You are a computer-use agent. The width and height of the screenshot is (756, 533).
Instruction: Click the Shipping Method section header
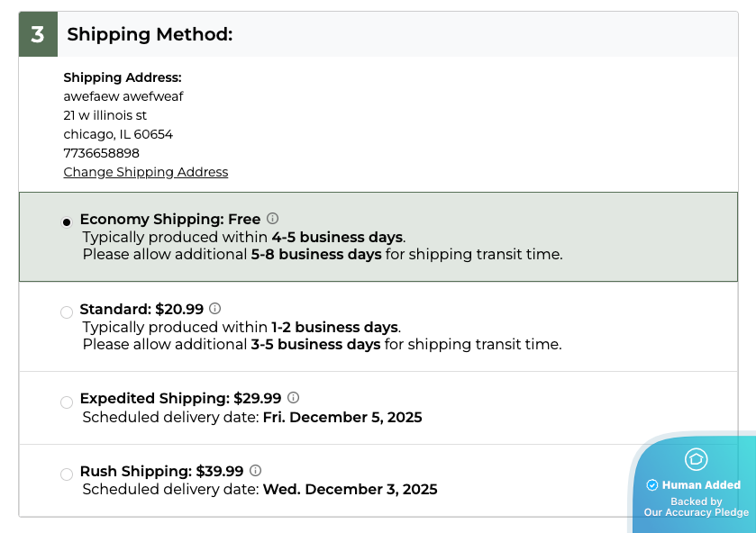[x=150, y=33]
